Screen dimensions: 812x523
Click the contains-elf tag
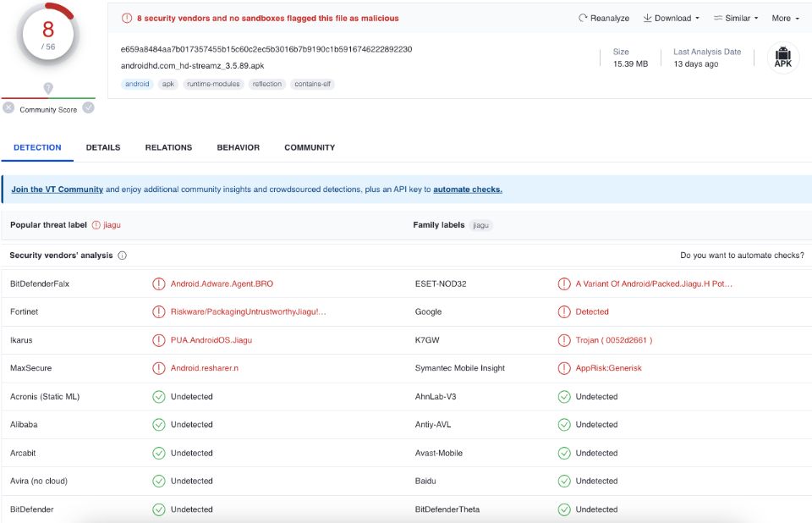tap(312, 84)
